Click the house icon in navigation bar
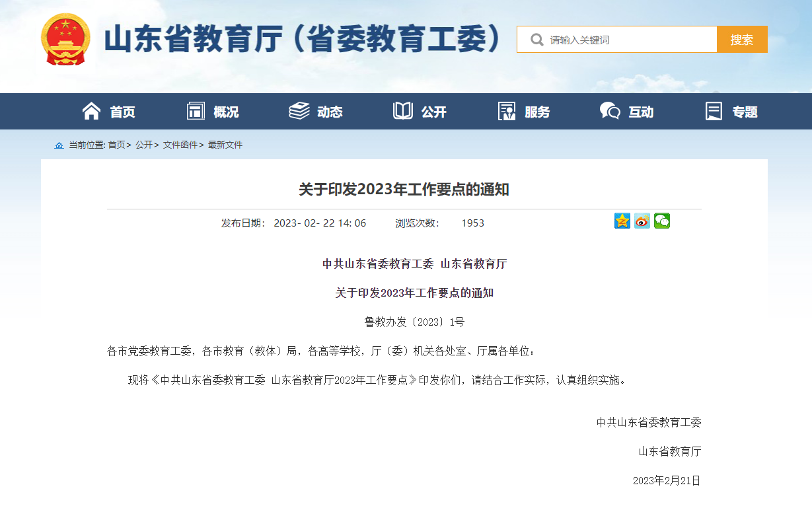The image size is (812, 510). point(91,111)
